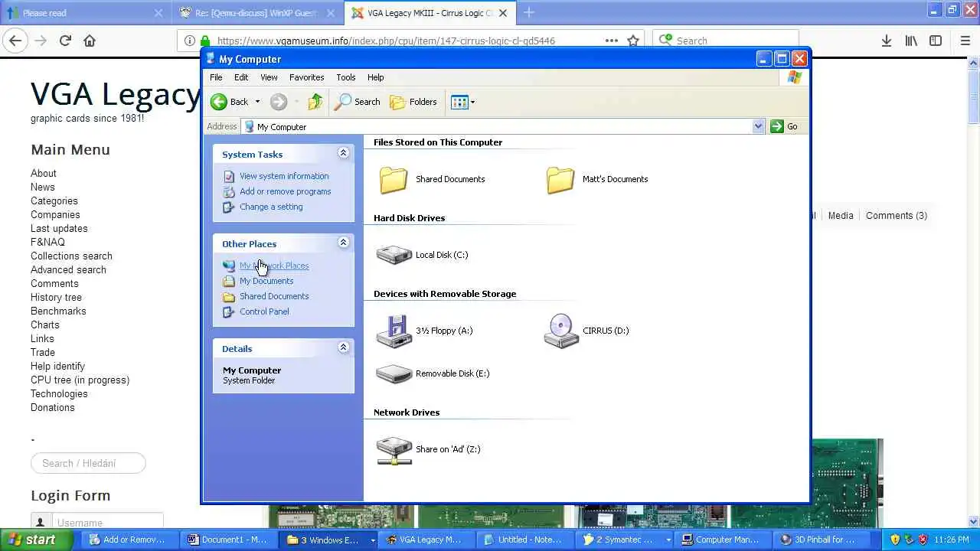980x551 pixels.
Task: Open the Back button history dropdown arrow
Action: click(257, 102)
